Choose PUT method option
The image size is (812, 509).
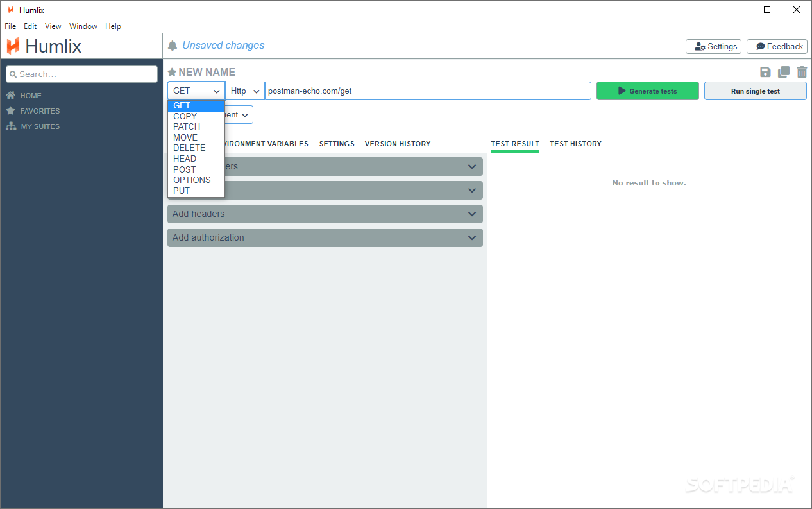pyautogui.click(x=196, y=191)
